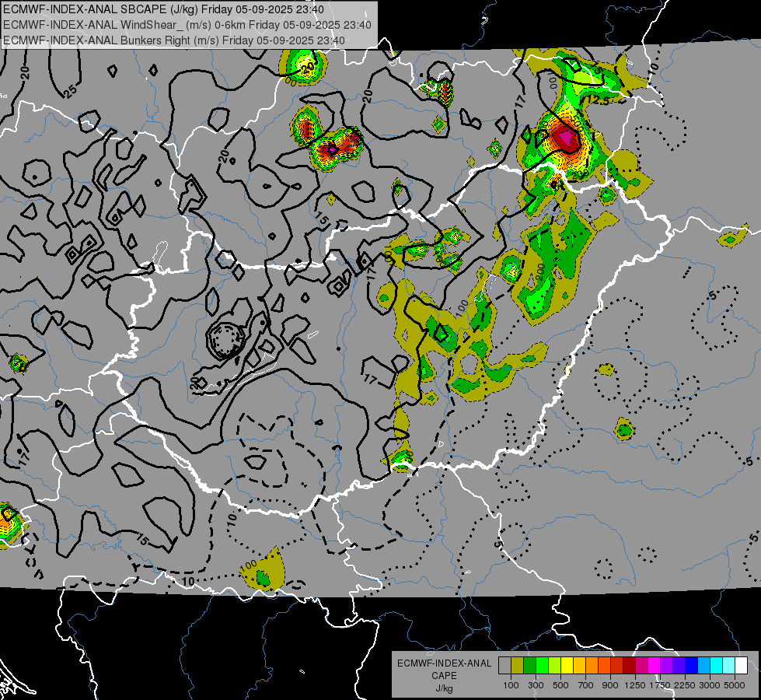Select the dark red legend swatch
Screen dimensions: 761x700
pos(629,665)
